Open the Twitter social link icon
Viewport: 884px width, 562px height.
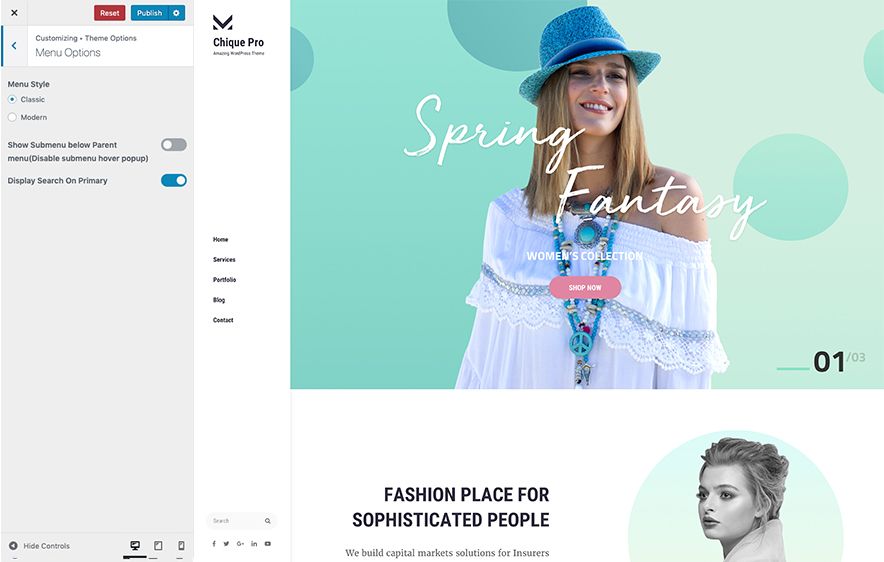point(226,544)
